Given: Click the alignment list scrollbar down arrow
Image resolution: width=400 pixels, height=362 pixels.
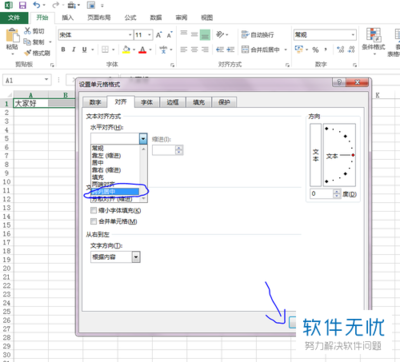Looking at the screenshot, I should coord(144,199).
